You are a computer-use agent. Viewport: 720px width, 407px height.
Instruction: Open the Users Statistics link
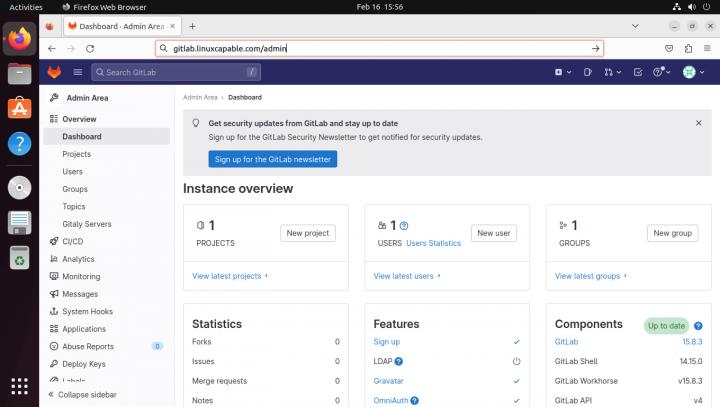433,243
